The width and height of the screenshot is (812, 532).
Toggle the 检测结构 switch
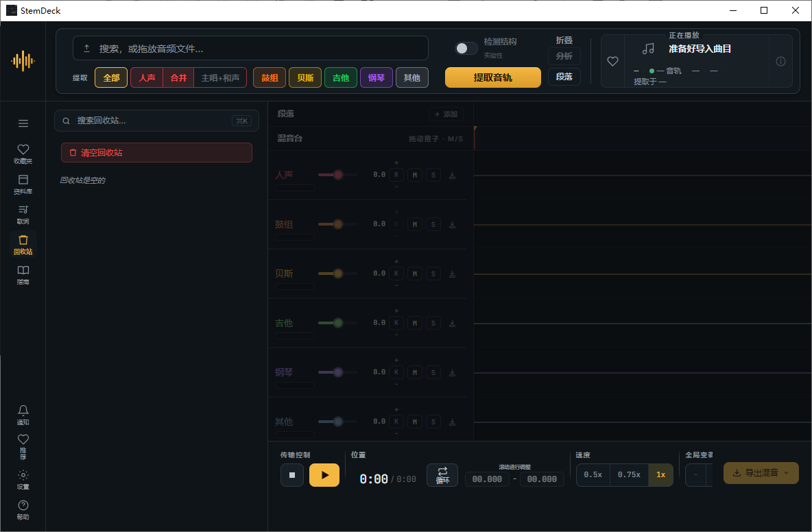(x=466, y=48)
